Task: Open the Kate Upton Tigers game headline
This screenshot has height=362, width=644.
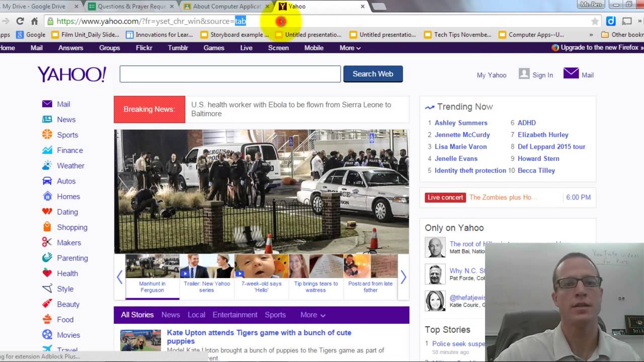Action: click(259, 336)
